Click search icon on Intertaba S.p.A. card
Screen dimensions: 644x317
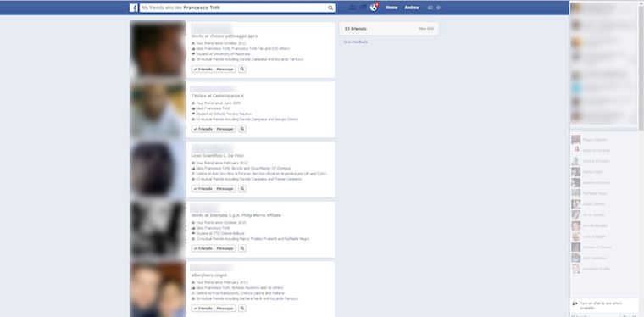(x=242, y=248)
